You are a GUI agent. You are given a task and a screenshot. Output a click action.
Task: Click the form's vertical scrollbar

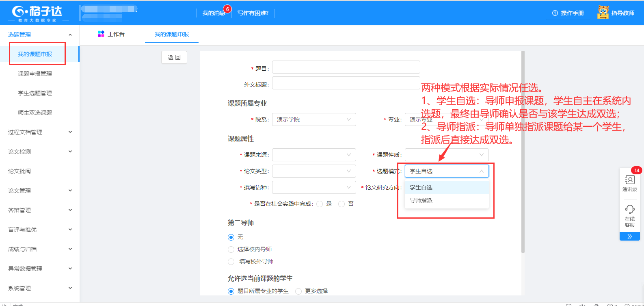(523, 150)
